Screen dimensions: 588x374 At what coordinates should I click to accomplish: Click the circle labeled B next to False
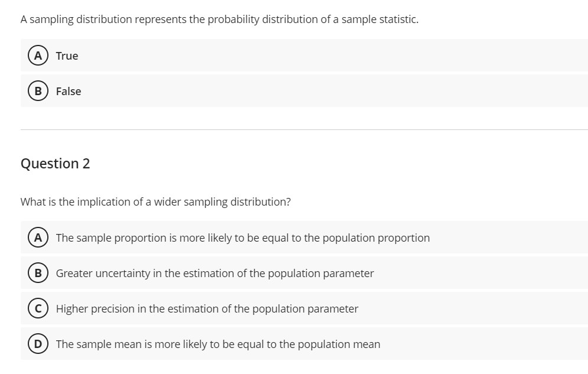(x=37, y=91)
